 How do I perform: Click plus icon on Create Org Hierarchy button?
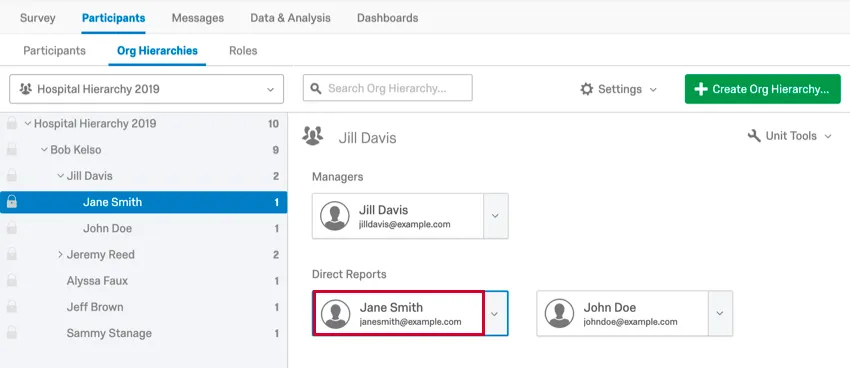[x=701, y=89]
